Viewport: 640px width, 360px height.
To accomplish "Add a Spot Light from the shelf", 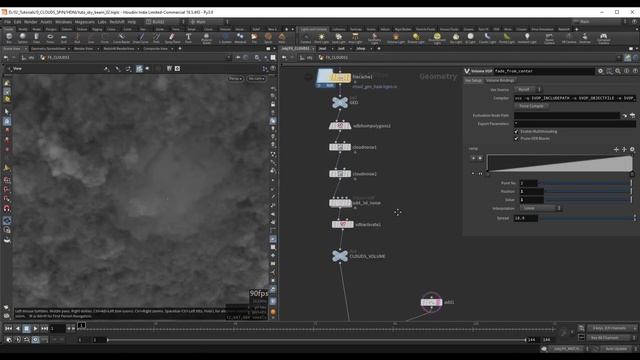I will pyautogui.click(x=338, y=38).
